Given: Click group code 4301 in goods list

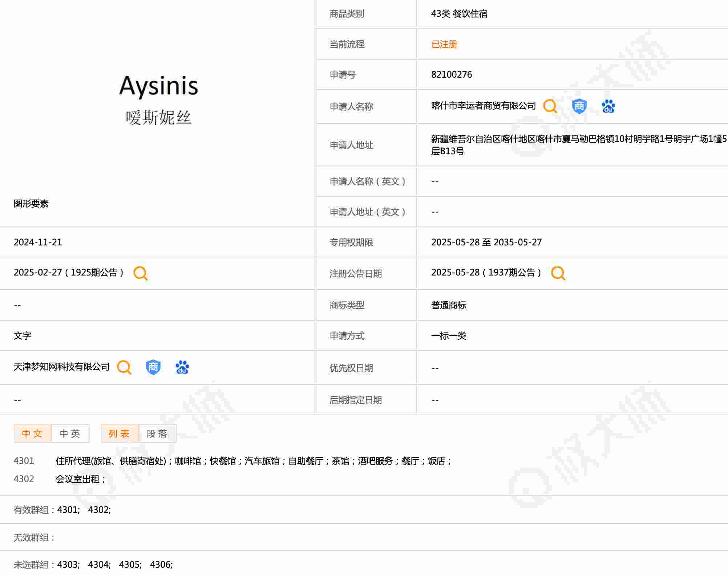Looking at the screenshot, I should coord(24,461).
